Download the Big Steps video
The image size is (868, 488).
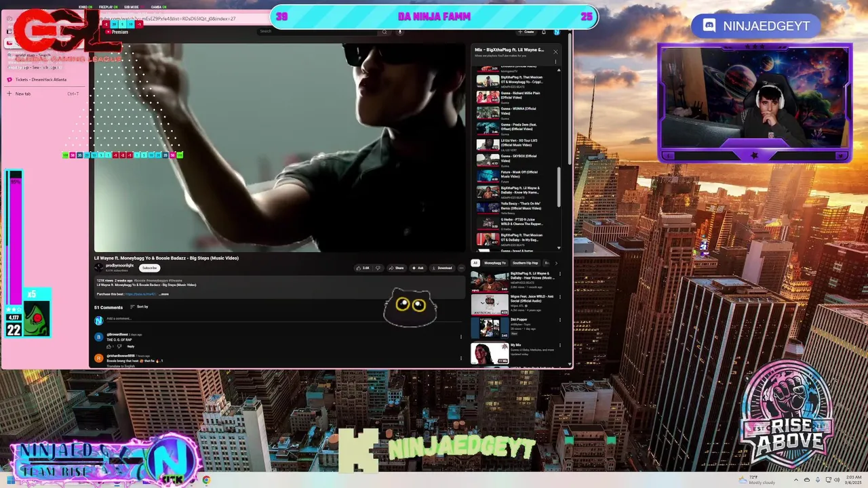[x=441, y=268]
